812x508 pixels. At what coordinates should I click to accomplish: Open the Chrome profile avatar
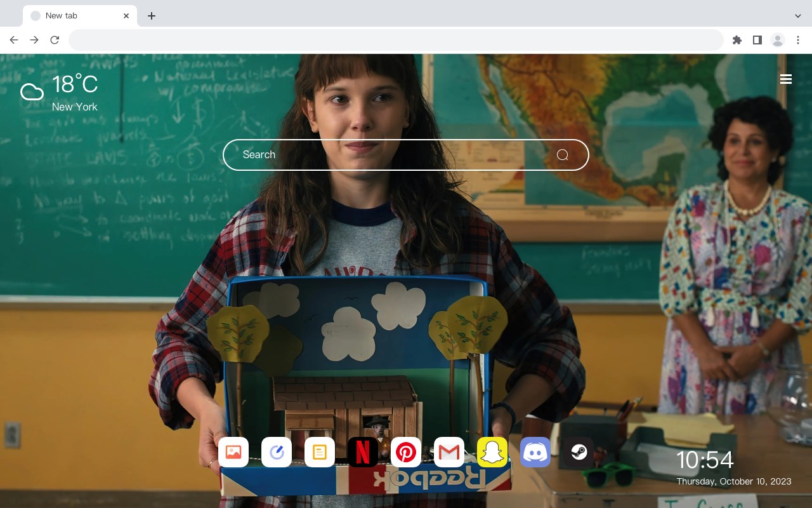(778, 40)
